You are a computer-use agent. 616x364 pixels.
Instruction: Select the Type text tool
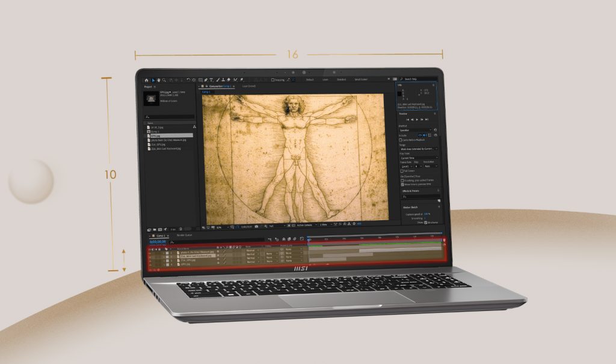pyautogui.click(x=211, y=80)
